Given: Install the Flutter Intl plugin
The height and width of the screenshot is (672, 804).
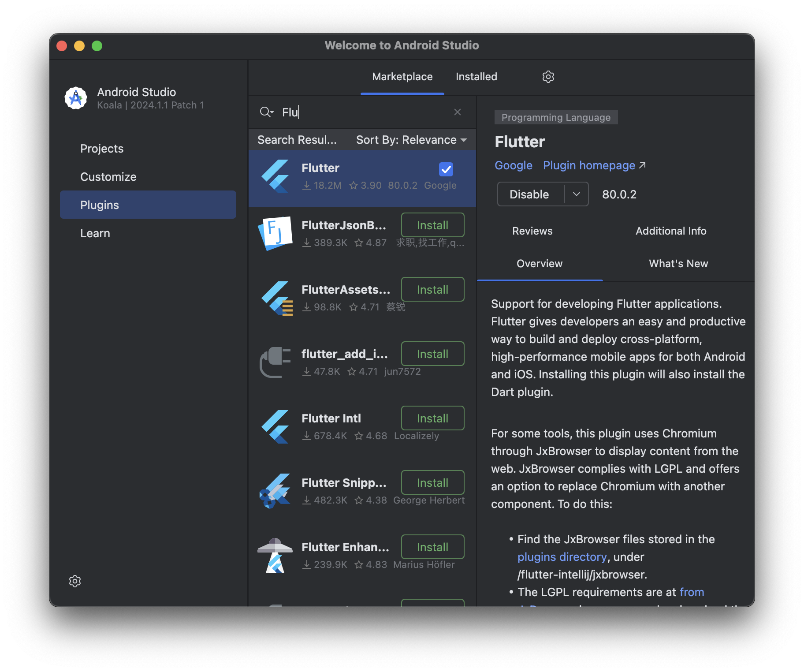Looking at the screenshot, I should pos(432,418).
